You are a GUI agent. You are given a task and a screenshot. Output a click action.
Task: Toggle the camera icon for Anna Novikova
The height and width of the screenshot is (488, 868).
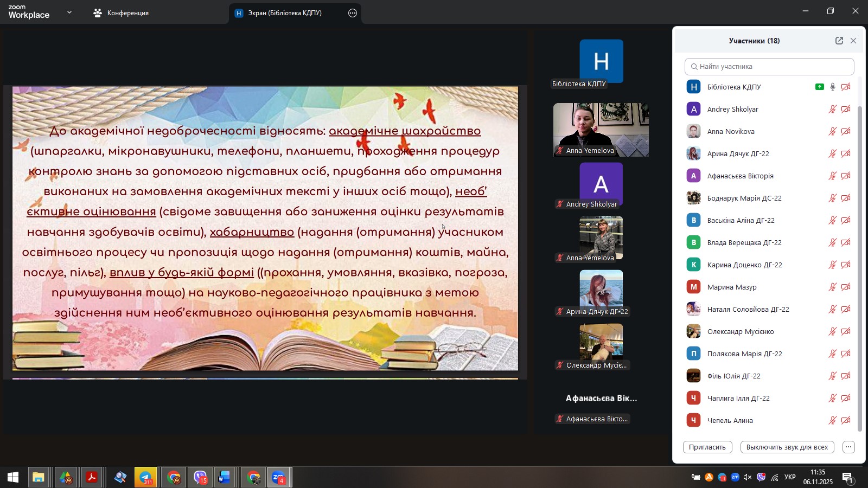coord(846,131)
